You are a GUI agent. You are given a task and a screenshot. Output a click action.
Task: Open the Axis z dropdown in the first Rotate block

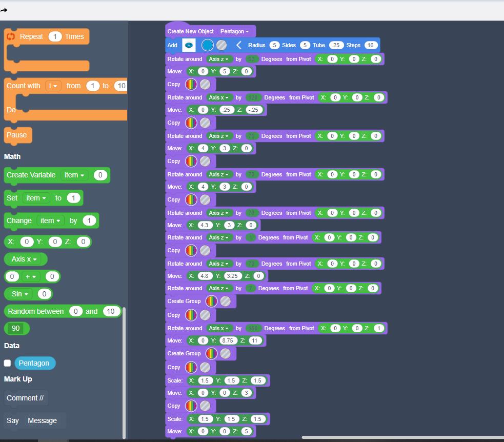pyautogui.click(x=219, y=59)
